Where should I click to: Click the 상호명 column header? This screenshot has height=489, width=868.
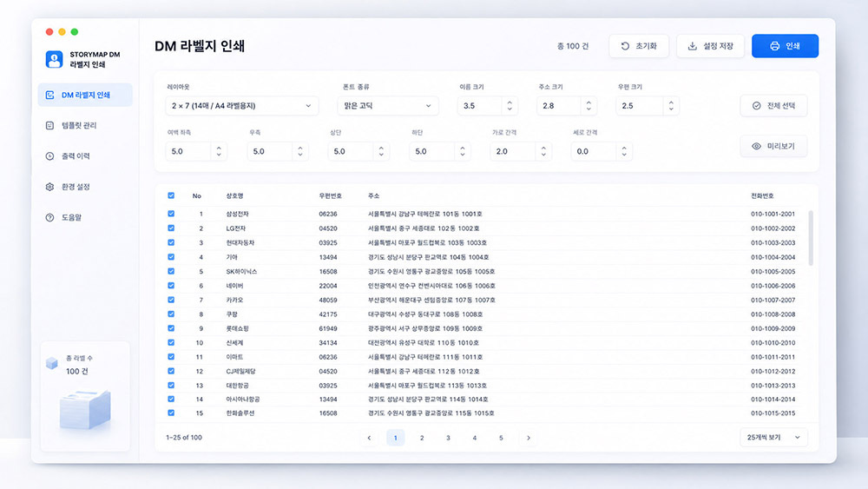pyautogui.click(x=234, y=196)
